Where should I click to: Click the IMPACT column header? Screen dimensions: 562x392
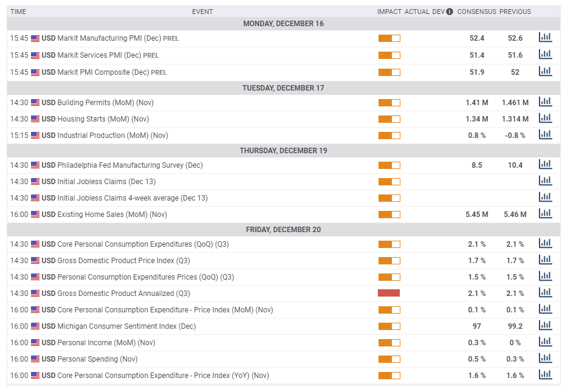[x=389, y=12]
